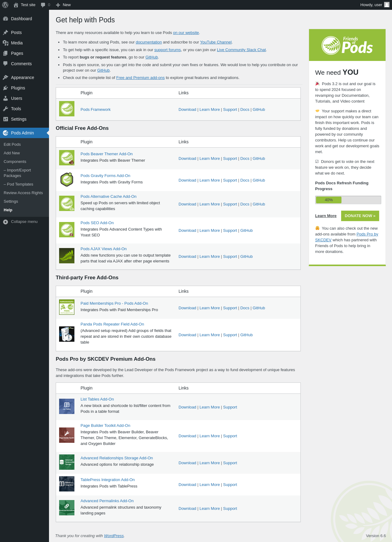Open Free and Premium add-ons link

[141, 78]
